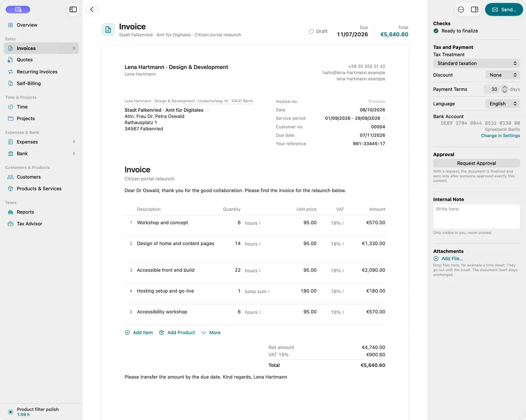The height and width of the screenshot is (420, 526).
Task: Open Reports under Taxes
Action: pyautogui.click(x=41, y=212)
